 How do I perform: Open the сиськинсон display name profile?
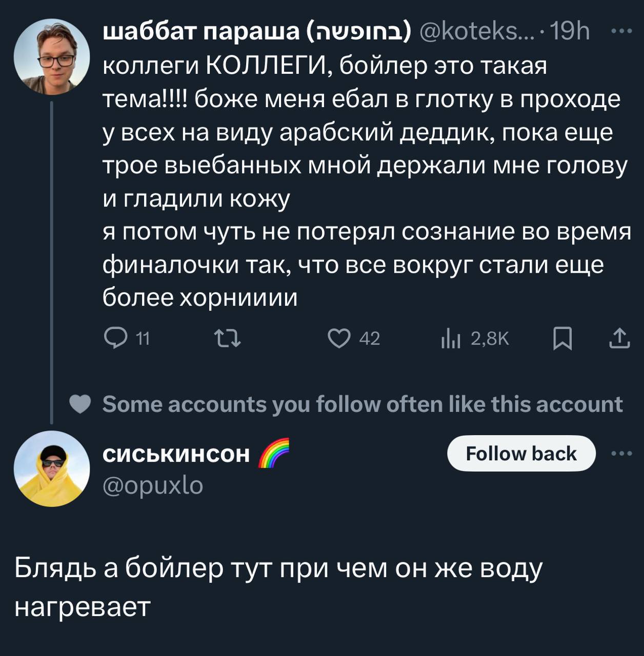[176, 454]
